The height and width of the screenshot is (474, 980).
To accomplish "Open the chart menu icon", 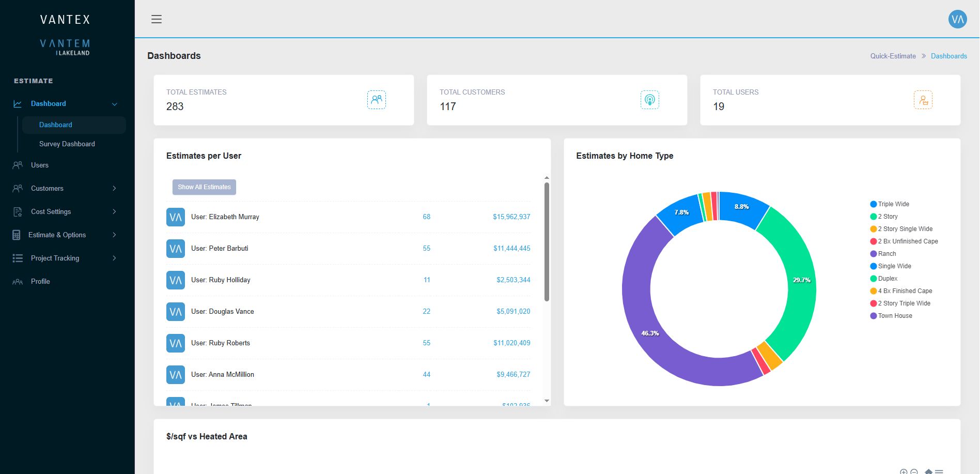I will [x=939, y=472].
